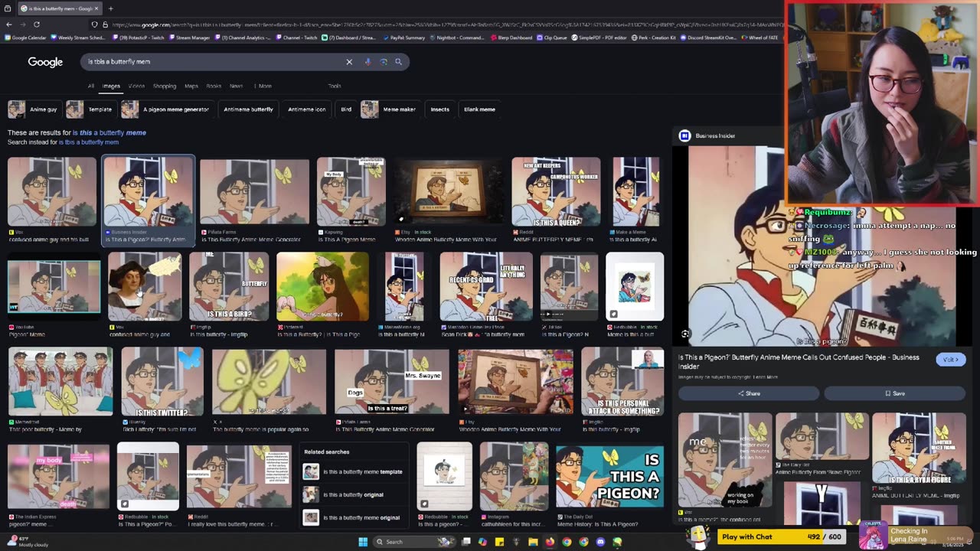This screenshot has height=551, width=980.
Task: Expand the More search categories menu
Action: point(263,86)
